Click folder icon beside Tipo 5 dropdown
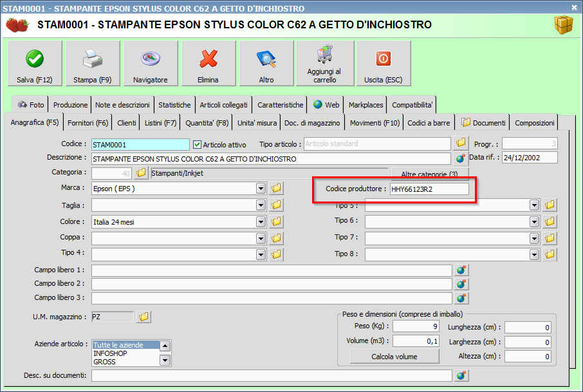Image resolution: width=583 pixels, height=392 pixels. tap(550, 205)
